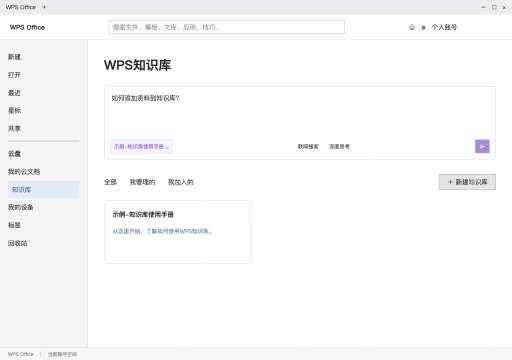Switch to the 我加入的 tab
This screenshot has height=360, width=512.
[181, 182]
